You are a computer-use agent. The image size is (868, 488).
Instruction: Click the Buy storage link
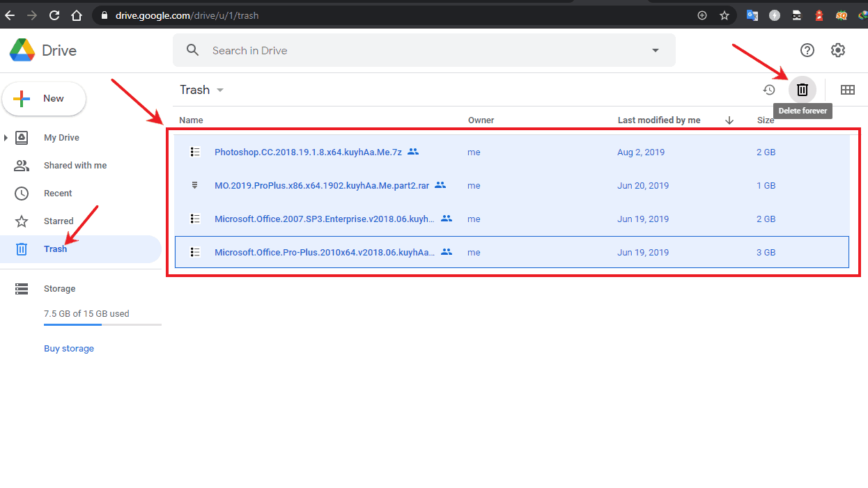click(x=69, y=349)
